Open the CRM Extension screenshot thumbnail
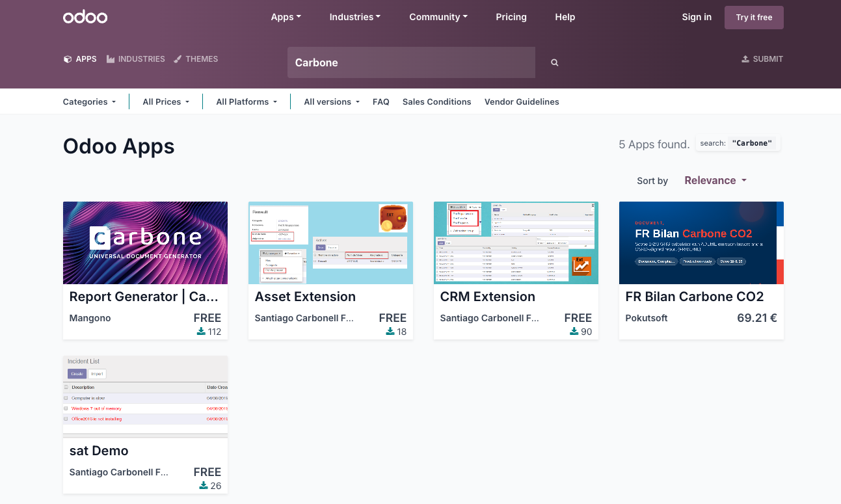 [516, 243]
